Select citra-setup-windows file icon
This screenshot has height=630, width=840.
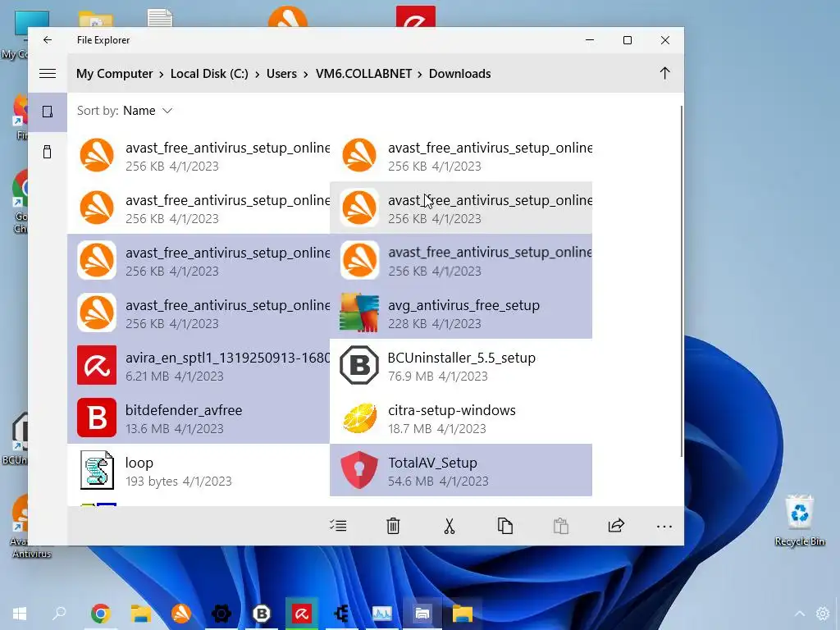point(359,418)
